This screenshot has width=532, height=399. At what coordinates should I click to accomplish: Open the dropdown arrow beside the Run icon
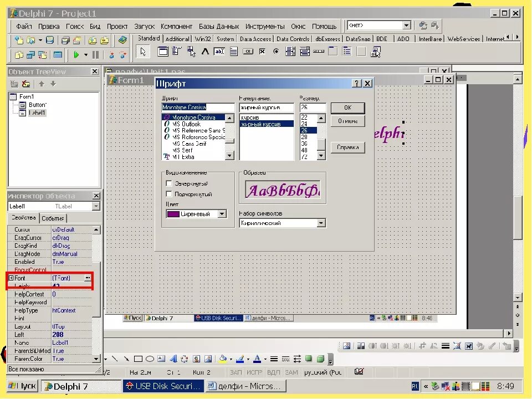(86, 55)
